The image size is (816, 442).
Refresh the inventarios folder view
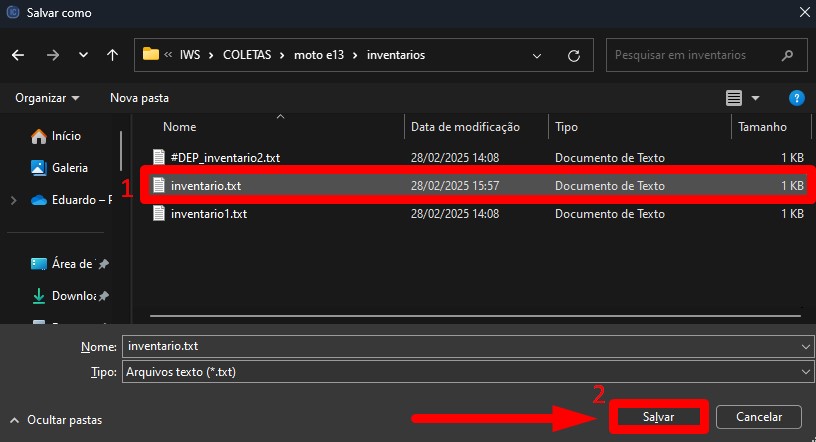[x=573, y=55]
